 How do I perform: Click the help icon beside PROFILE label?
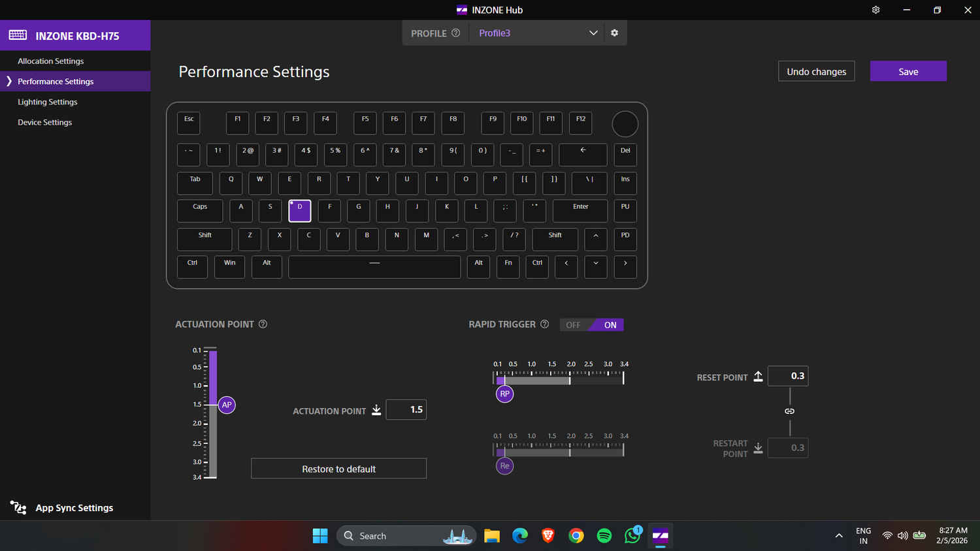point(455,33)
